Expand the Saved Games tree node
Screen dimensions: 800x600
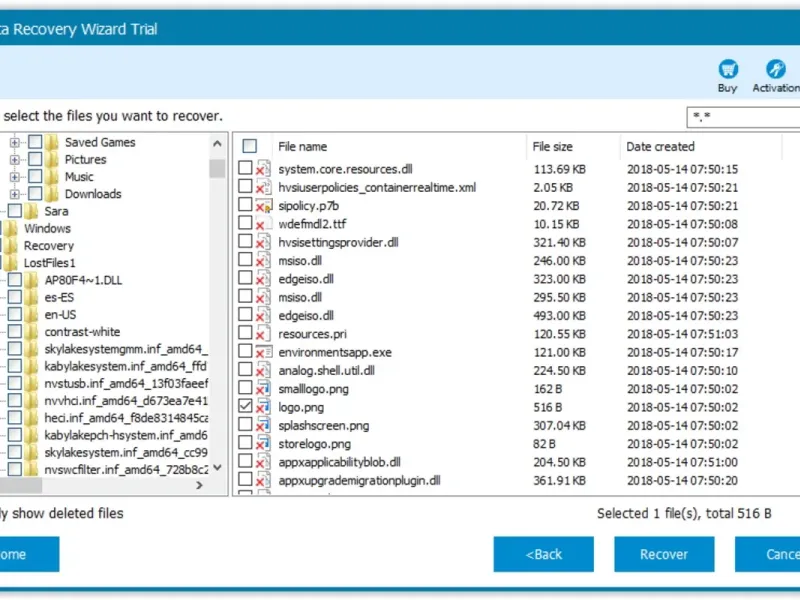point(15,142)
